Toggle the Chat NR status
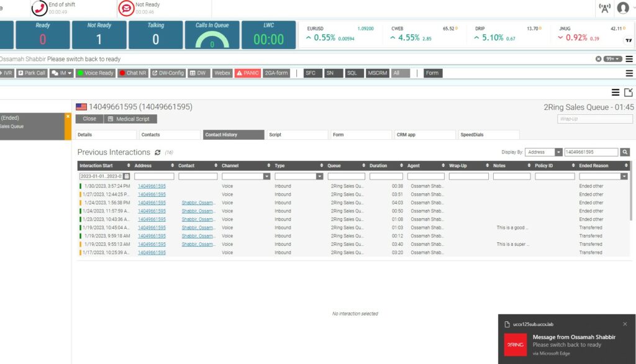636x364 pixels. click(133, 73)
